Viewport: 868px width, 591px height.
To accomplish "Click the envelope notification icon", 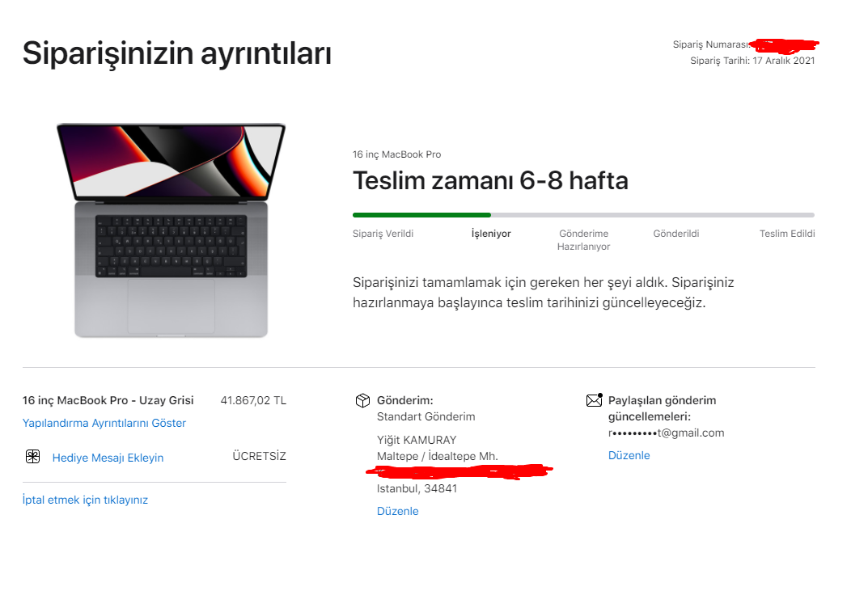I will click(594, 400).
